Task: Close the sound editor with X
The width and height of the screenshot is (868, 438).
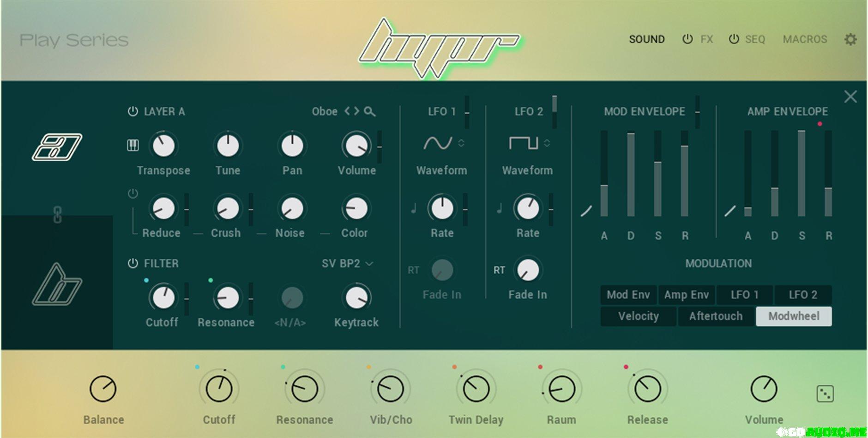Action: point(850,97)
